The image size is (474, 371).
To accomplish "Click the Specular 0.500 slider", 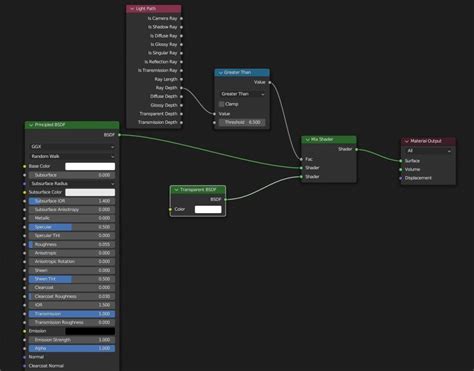I will coord(72,227).
